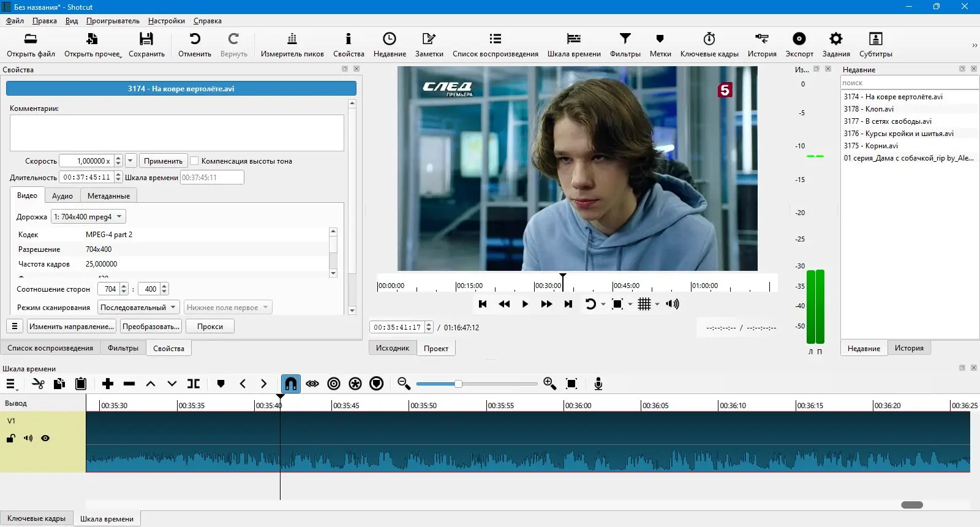Screen dimensions: 980x527
Task: Open the Filters panel from toolbar
Action: pos(625,45)
